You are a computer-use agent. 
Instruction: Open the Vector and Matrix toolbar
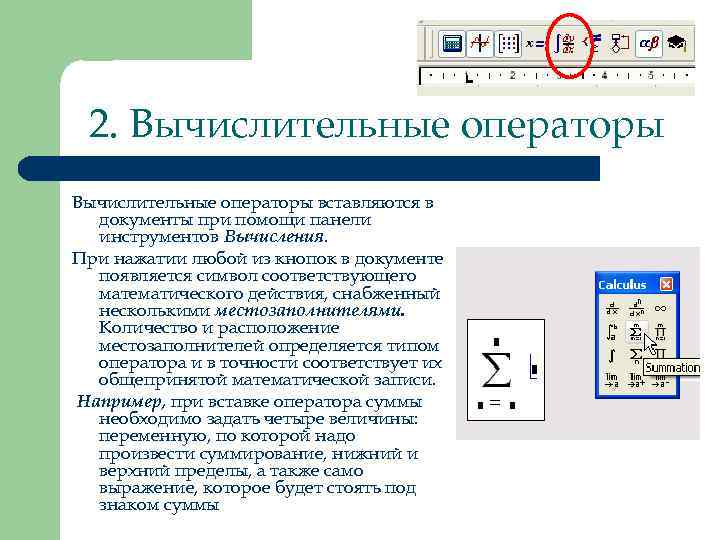click(x=508, y=44)
